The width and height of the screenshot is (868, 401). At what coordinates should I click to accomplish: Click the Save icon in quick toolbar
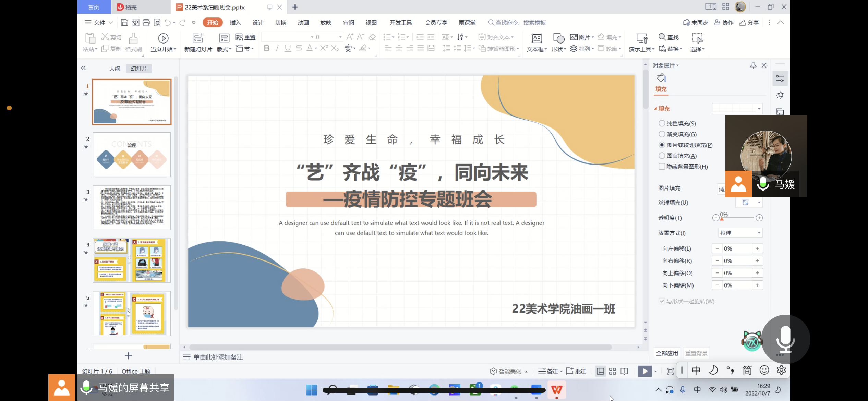[124, 23]
